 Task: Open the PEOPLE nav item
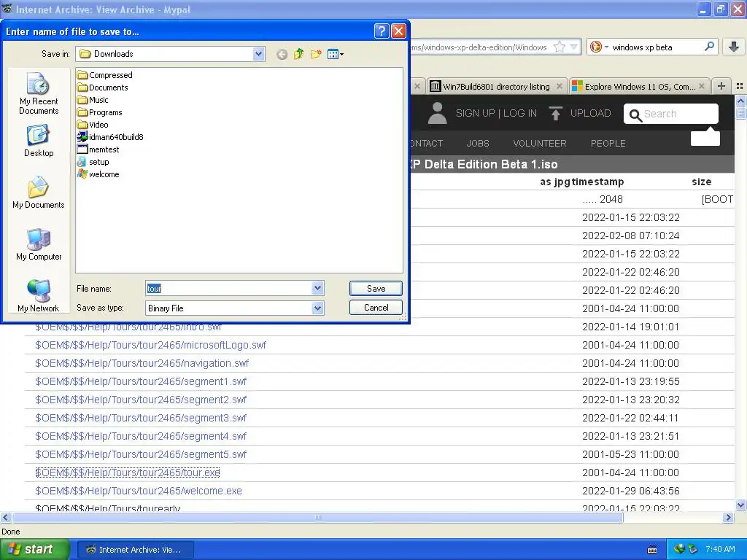608,144
